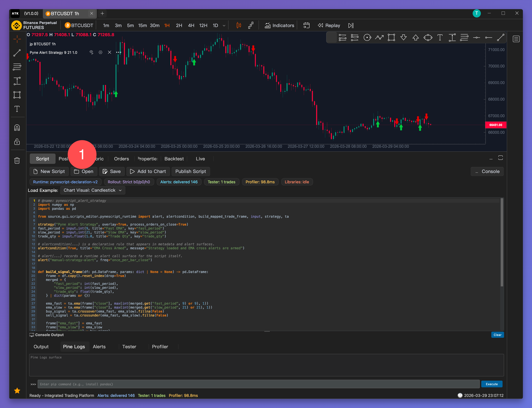Expand the timeframe dropdown chevron

224,26
